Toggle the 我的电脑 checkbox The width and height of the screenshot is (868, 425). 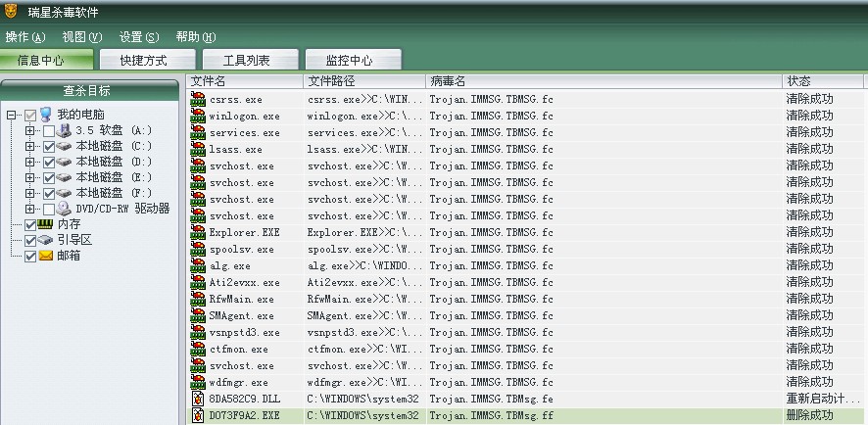pyautogui.click(x=30, y=116)
